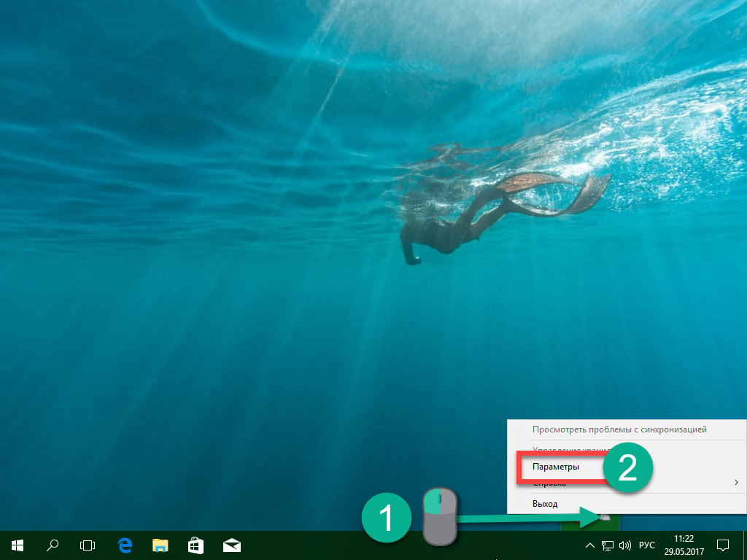Open File Explorer from the taskbar

[x=160, y=545]
